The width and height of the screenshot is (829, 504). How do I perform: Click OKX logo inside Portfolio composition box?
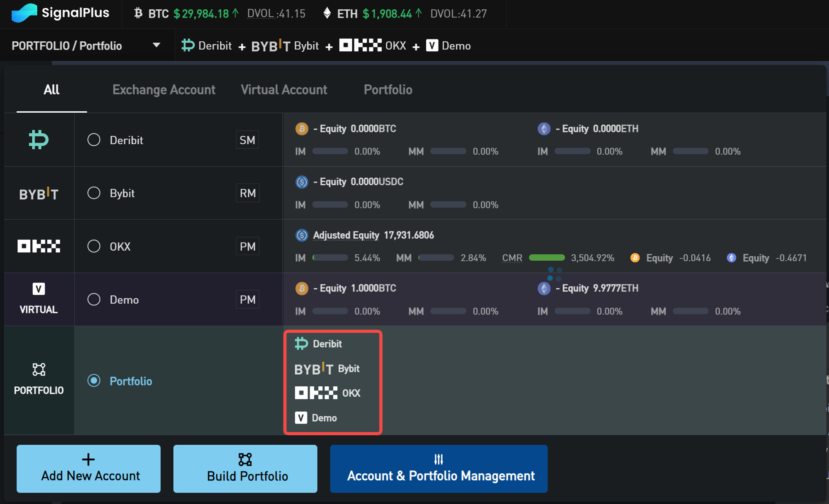coord(316,393)
